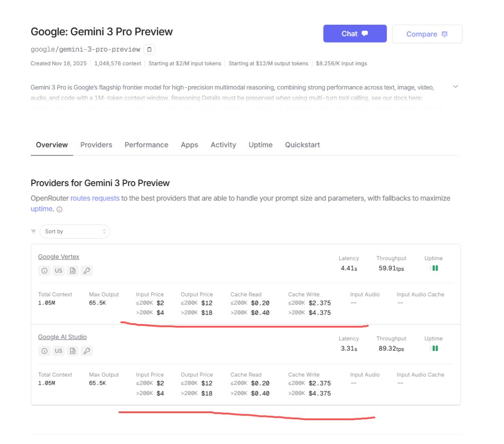Image resolution: width=504 pixels, height=444 pixels.
Task: Click the Compare button
Action: tap(427, 34)
